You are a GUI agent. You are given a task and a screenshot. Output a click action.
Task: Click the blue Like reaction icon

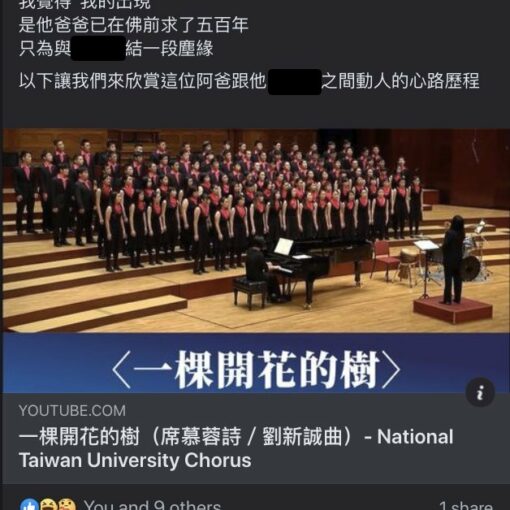[29, 505]
